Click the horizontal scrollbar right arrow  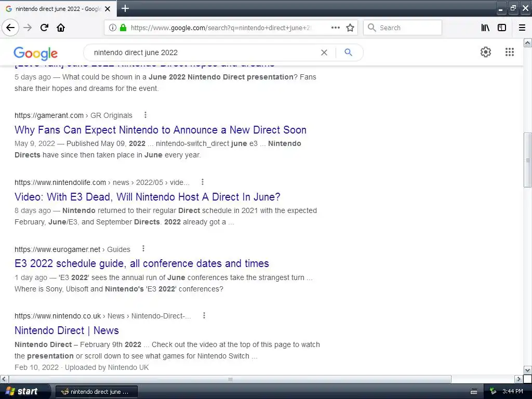point(518,379)
